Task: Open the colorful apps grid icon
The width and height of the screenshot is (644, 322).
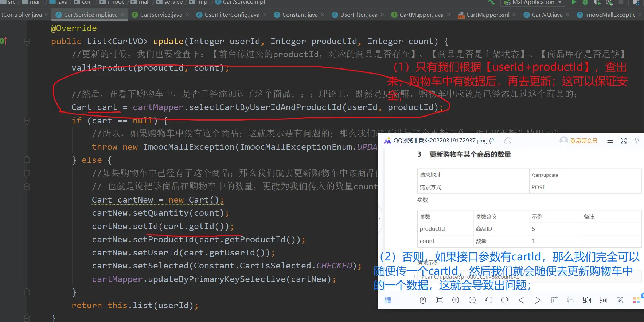Action: [x=636, y=300]
